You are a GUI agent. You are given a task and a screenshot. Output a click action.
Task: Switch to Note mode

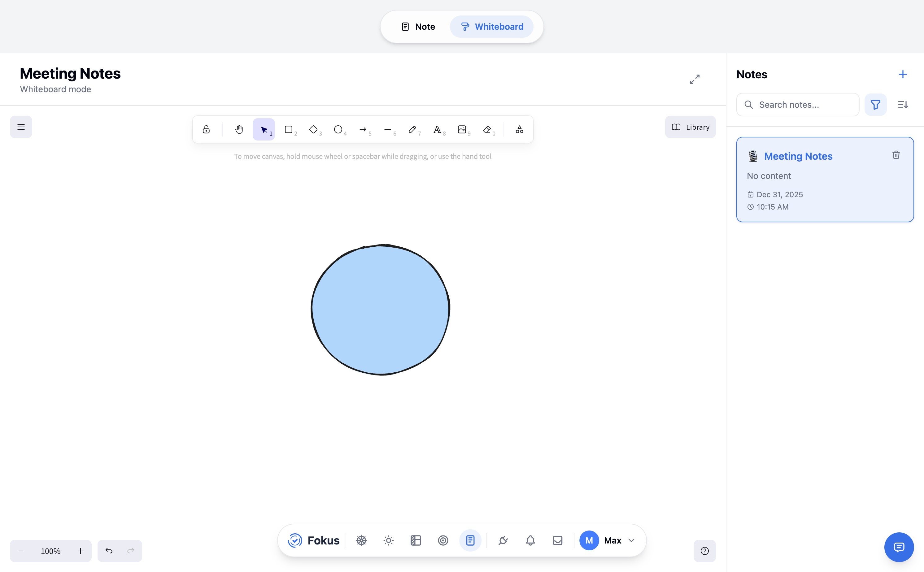pos(417,27)
